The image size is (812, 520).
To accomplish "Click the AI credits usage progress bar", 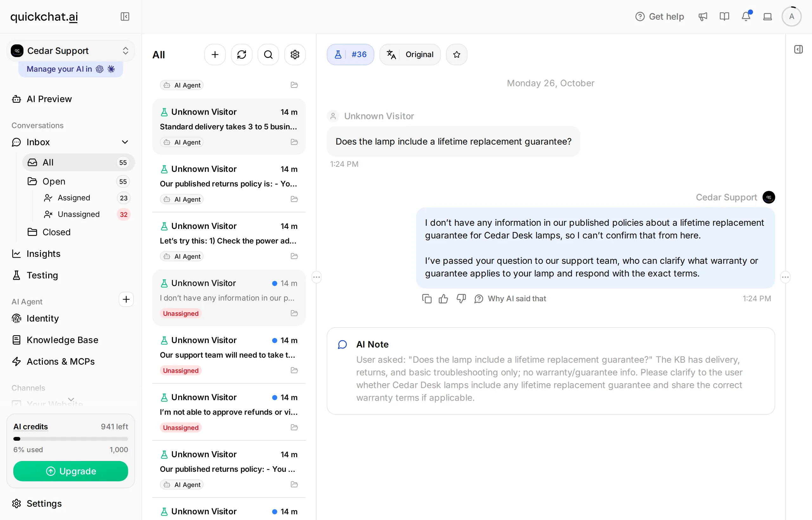I will coord(71,439).
